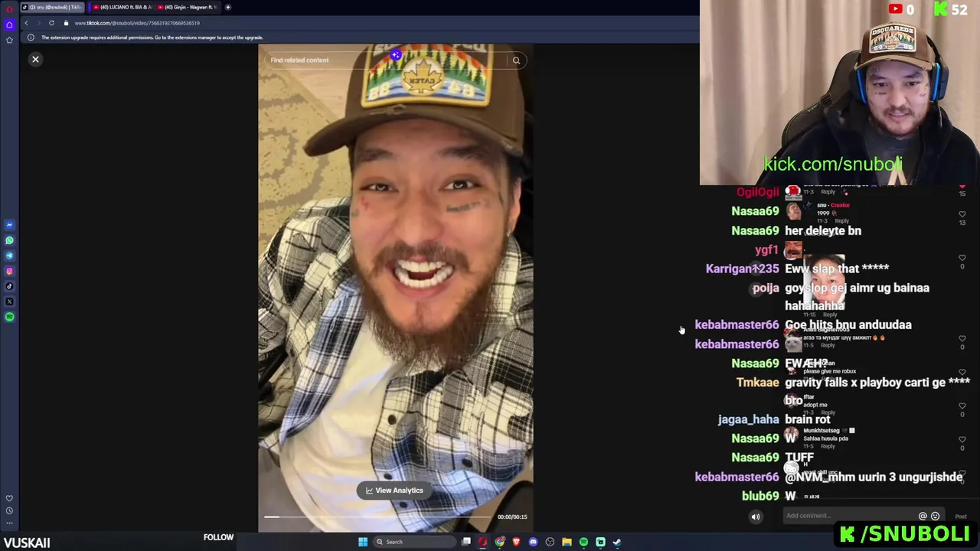Viewport: 980px width, 551px height.
Task: Switch to the LUCIANO ft. BIA YouTube tab
Action: 122,7
